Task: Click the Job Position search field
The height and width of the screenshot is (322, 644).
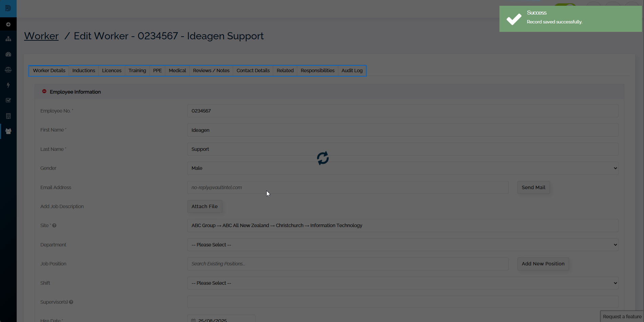Action: 348,264
